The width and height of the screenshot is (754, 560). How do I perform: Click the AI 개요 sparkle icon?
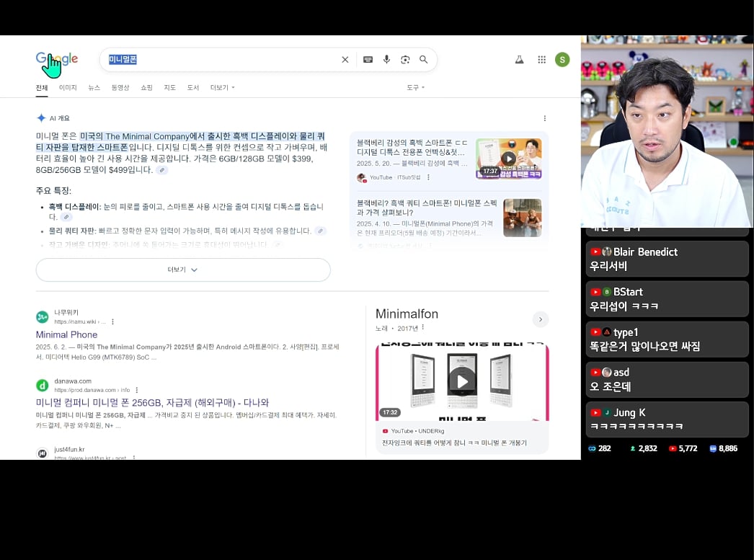coord(41,118)
